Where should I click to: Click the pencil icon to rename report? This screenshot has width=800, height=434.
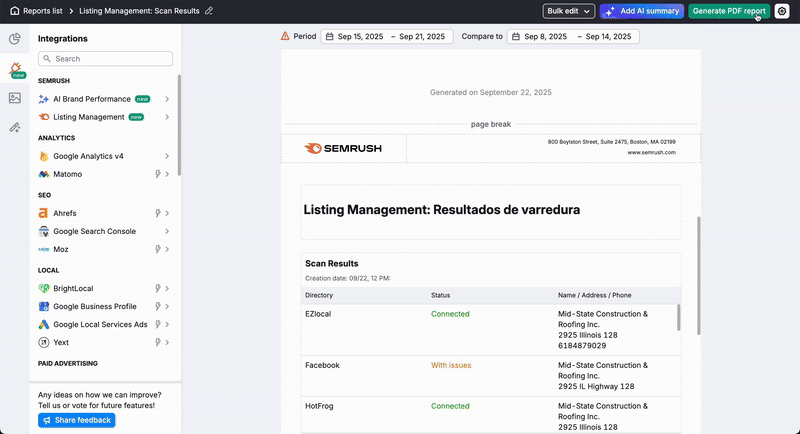coord(209,11)
